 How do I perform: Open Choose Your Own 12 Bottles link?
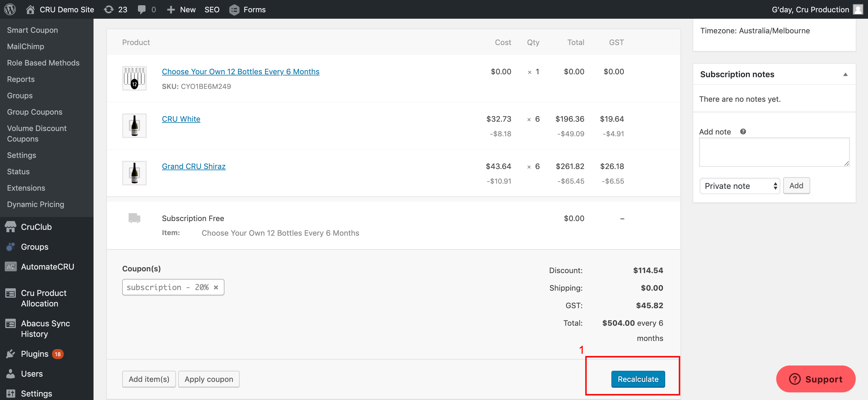click(x=241, y=71)
